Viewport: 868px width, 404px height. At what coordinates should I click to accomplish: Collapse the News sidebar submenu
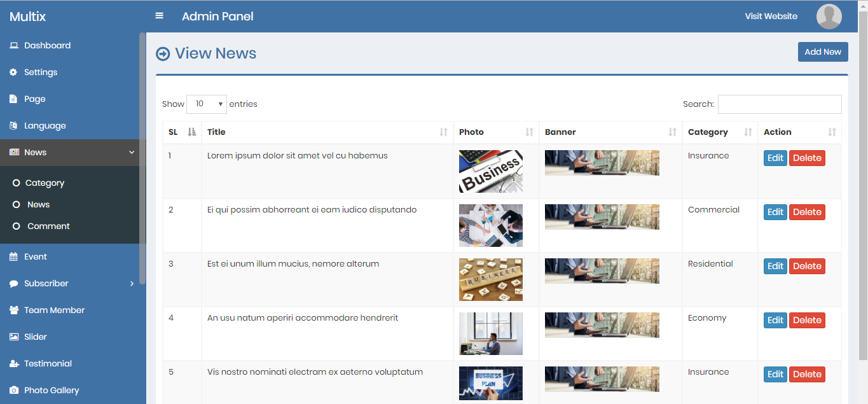[132, 153]
